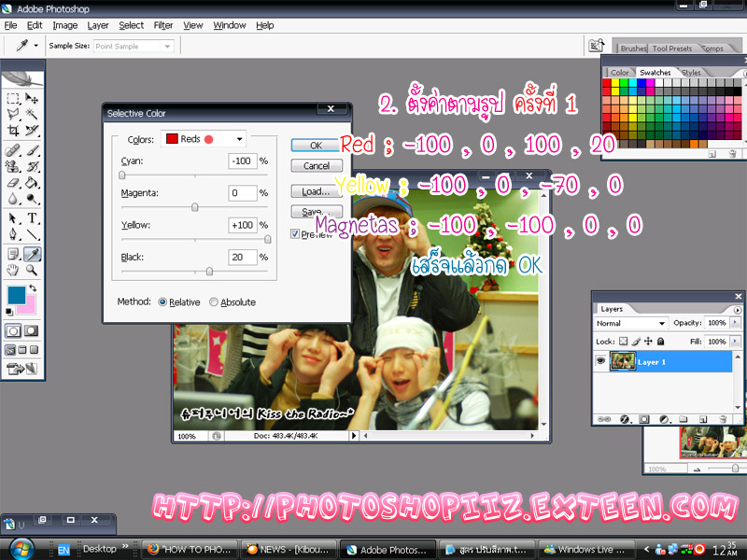Select Layer 1 thumbnail in Layers
The width and height of the screenshot is (747, 560).
click(623, 361)
